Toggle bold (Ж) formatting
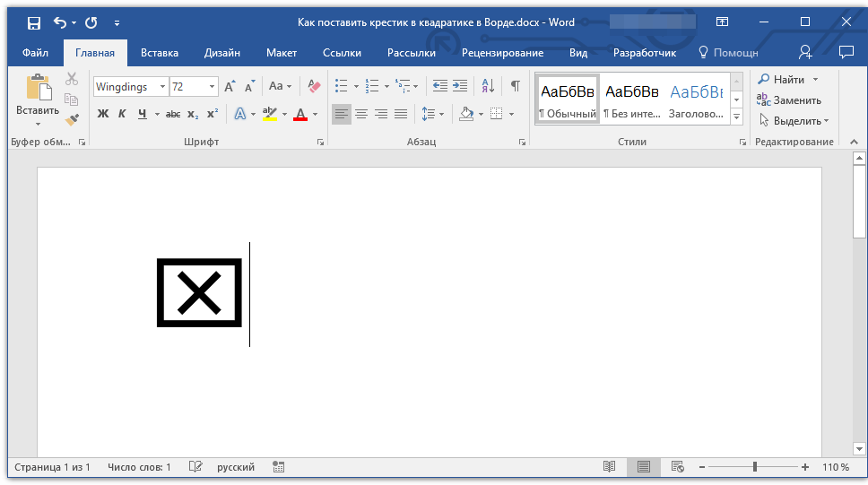The width and height of the screenshot is (868, 485). [x=102, y=114]
